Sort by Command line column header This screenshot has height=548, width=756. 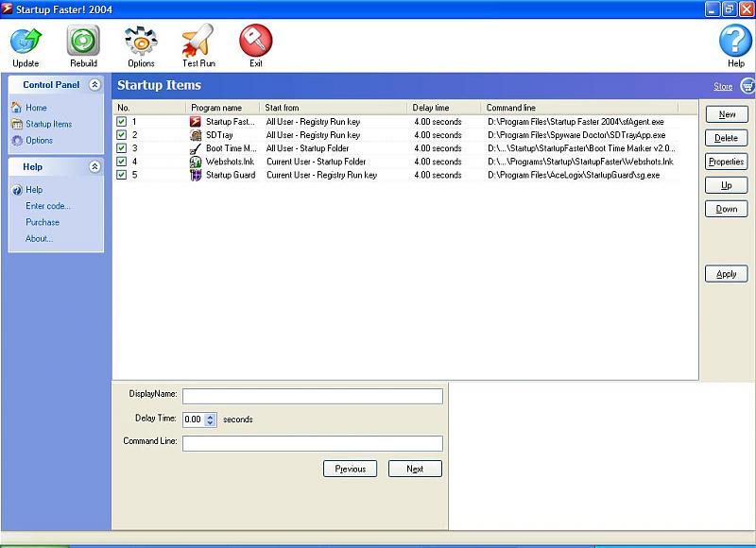579,108
